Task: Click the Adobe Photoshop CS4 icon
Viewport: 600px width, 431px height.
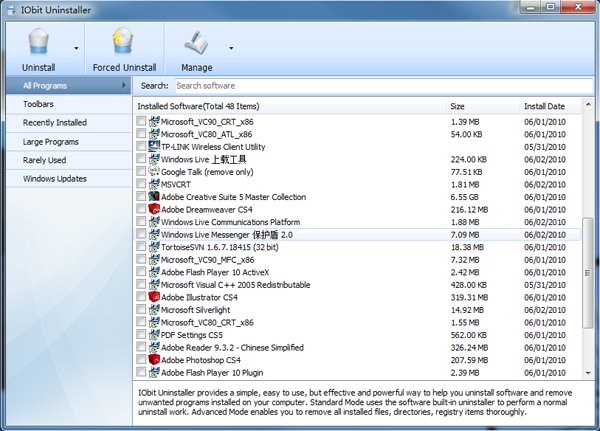Action: pos(154,360)
